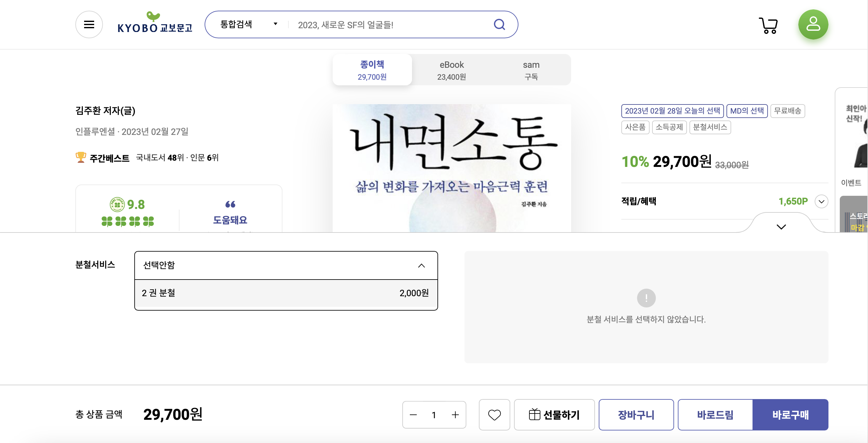Open the hamburger menu

89,24
